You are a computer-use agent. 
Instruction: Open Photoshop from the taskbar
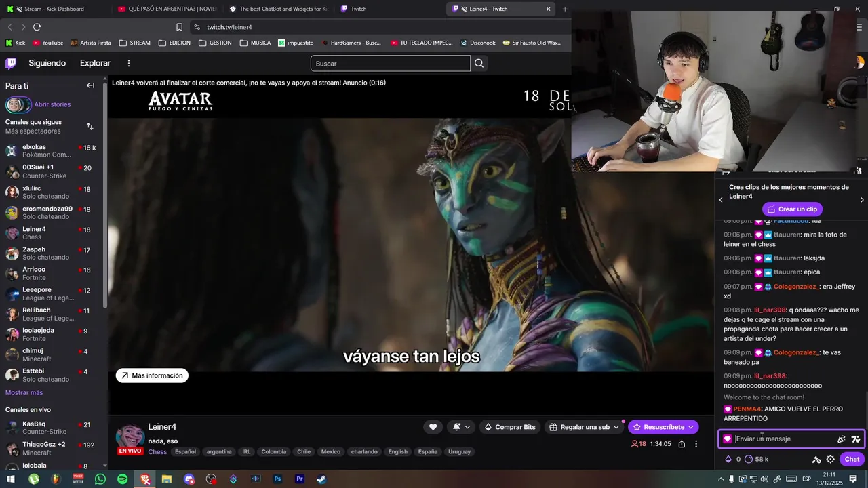[x=277, y=479]
